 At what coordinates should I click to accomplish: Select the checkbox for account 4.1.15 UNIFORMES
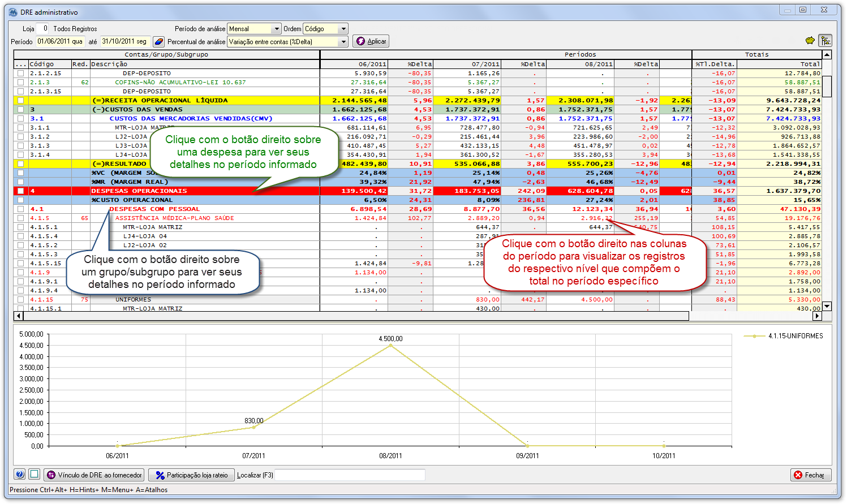point(21,300)
